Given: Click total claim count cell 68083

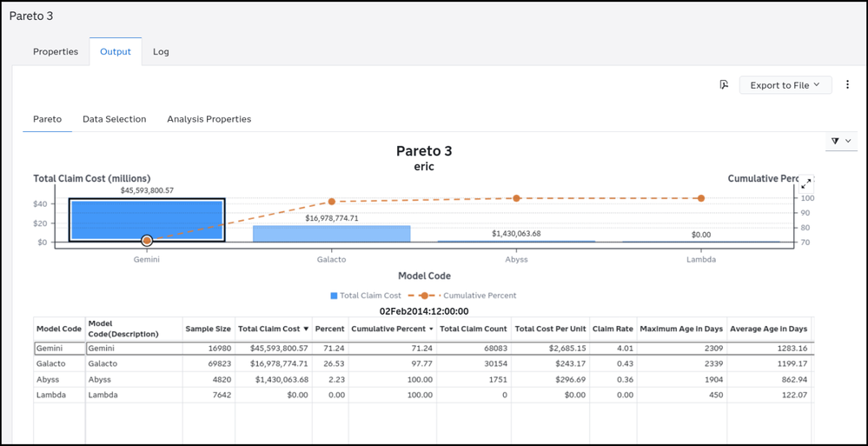Looking at the screenshot, I should pyautogui.click(x=474, y=349).
